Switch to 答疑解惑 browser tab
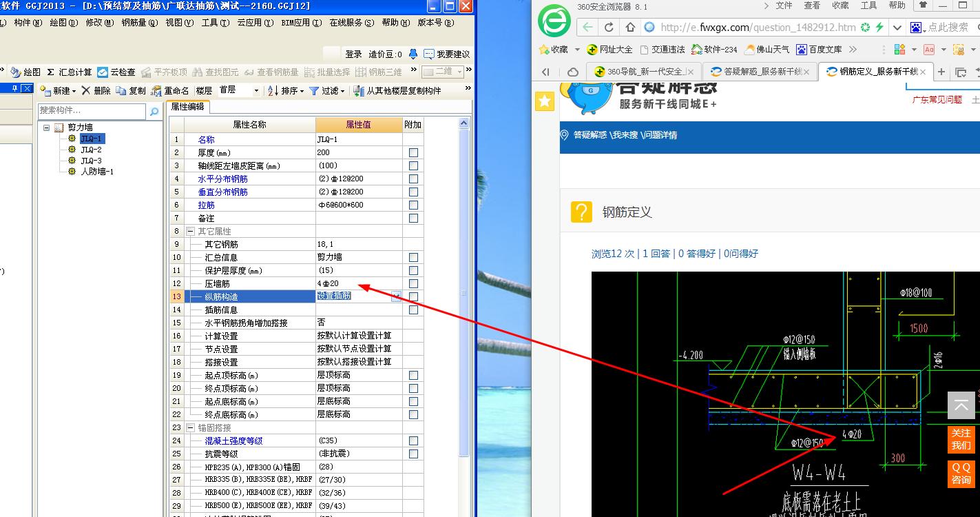 (760, 72)
